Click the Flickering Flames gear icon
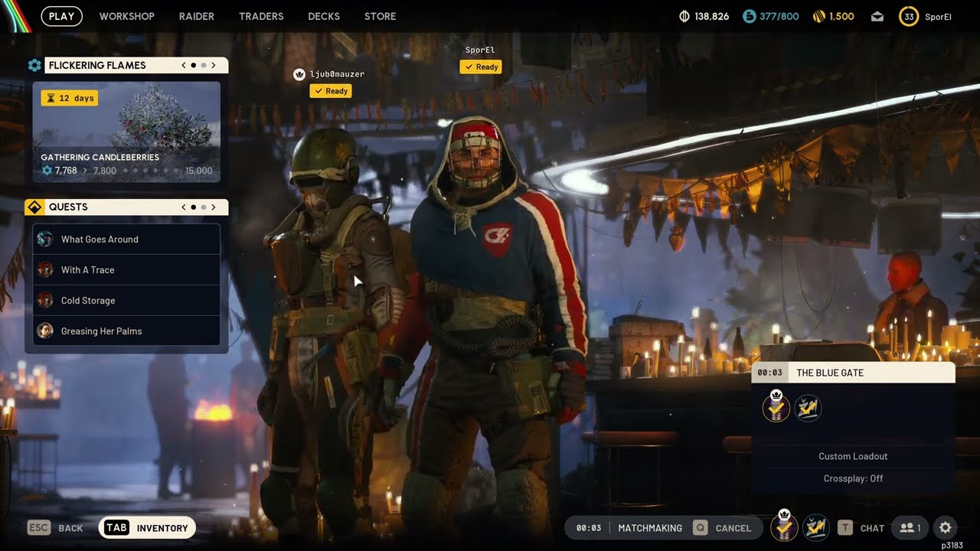This screenshot has width=980, height=551. click(34, 65)
